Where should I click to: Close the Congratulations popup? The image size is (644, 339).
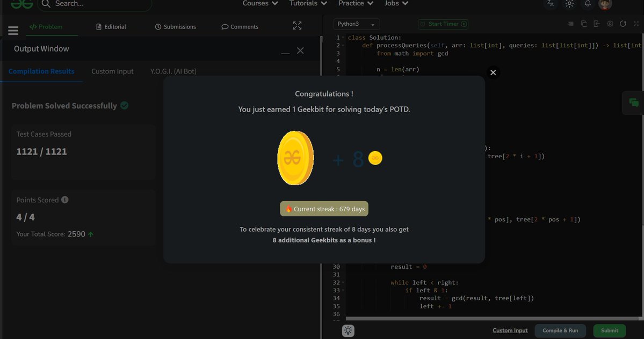pos(493,72)
